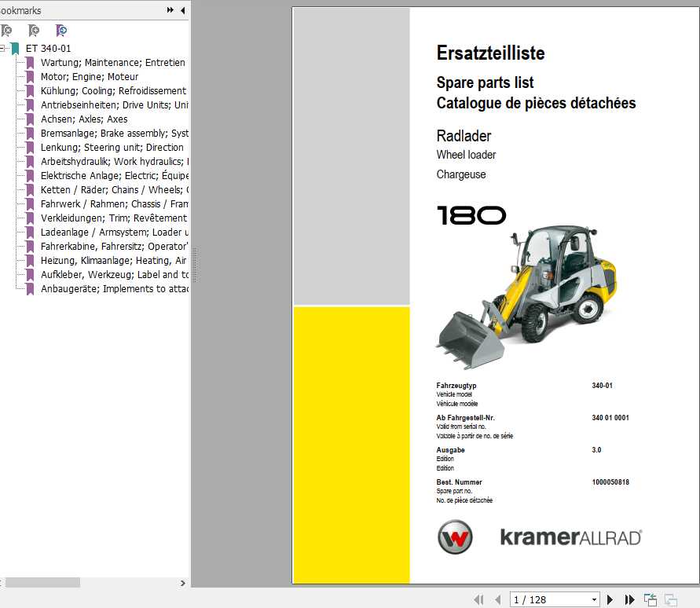Open the Arbeitshydraulik; Work hydraulics bookmark
This screenshot has width=700, height=608.
(x=114, y=162)
